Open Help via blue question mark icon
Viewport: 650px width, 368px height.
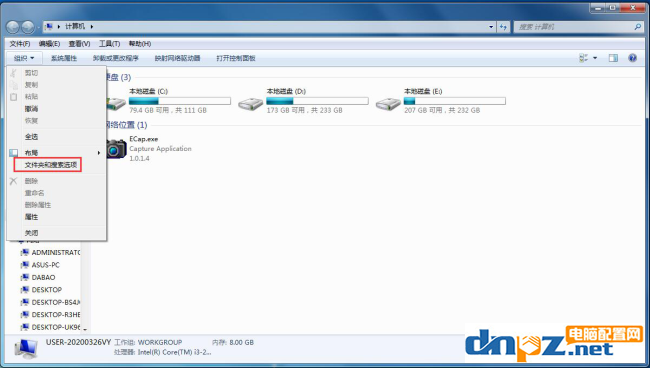click(632, 58)
